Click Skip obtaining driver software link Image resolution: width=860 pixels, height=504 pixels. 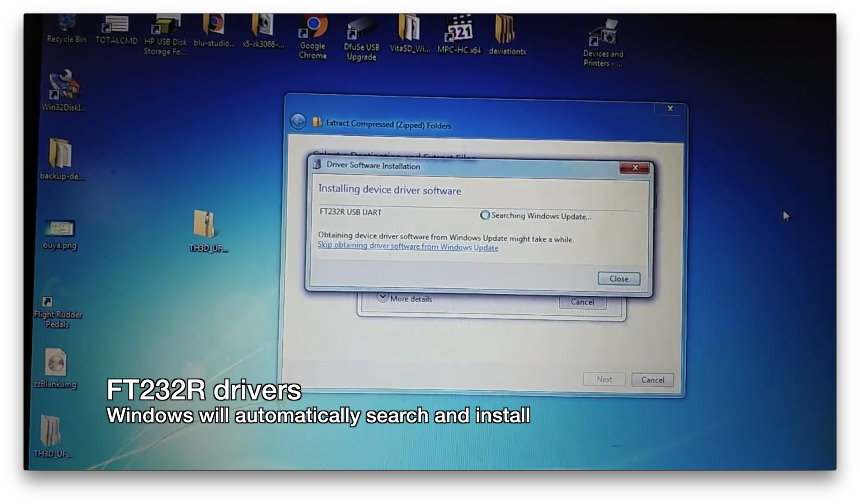407,247
